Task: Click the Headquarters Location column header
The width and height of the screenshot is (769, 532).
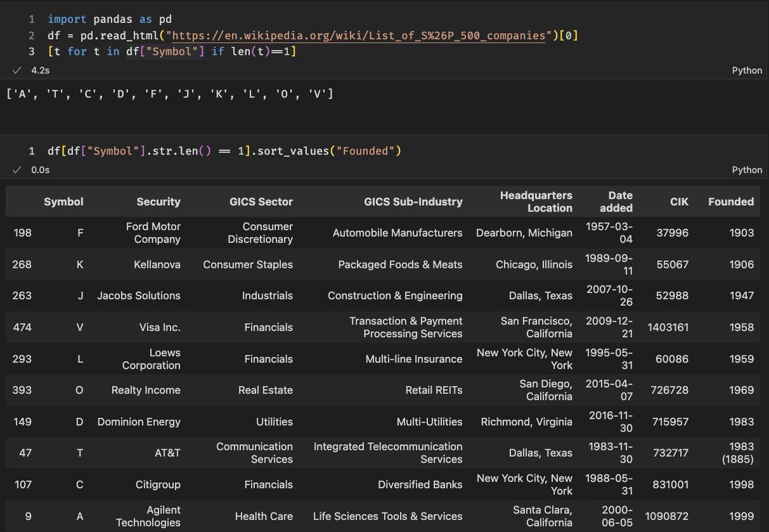Action: 536,201
